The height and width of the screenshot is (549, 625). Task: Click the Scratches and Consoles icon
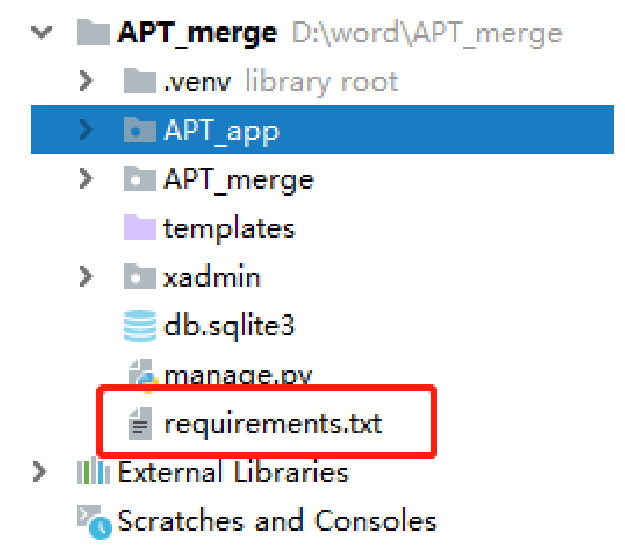(94, 522)
